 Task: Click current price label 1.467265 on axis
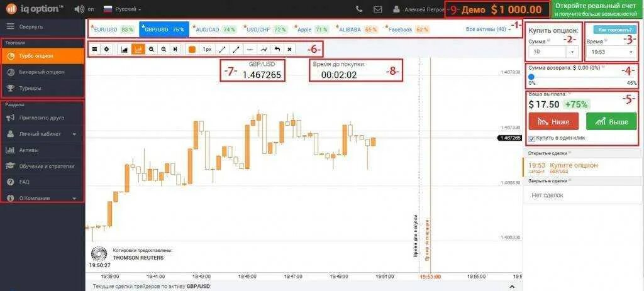[x=508, y=138]
